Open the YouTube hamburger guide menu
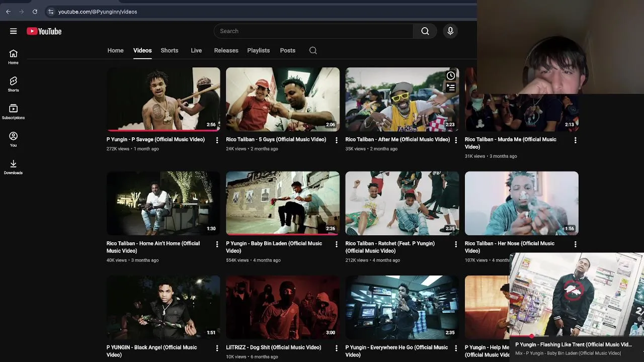This screenshot has width=644, height=362. pyautogui.click(x=14, y=31)
